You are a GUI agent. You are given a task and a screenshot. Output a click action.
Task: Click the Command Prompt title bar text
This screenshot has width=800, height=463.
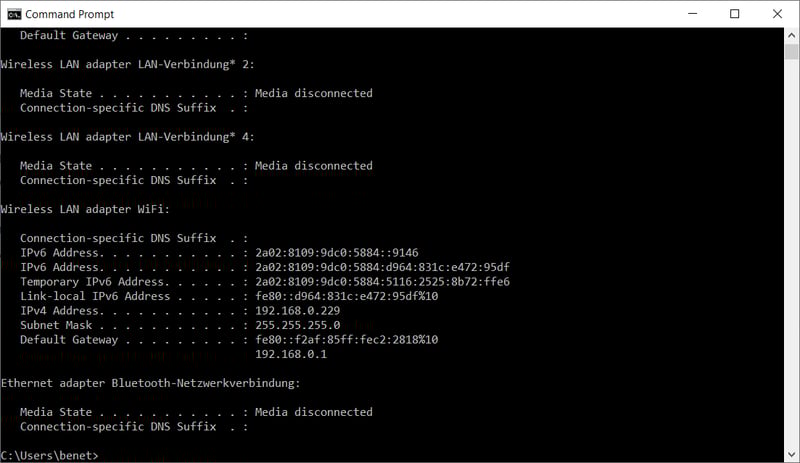(x=69, y=14)
